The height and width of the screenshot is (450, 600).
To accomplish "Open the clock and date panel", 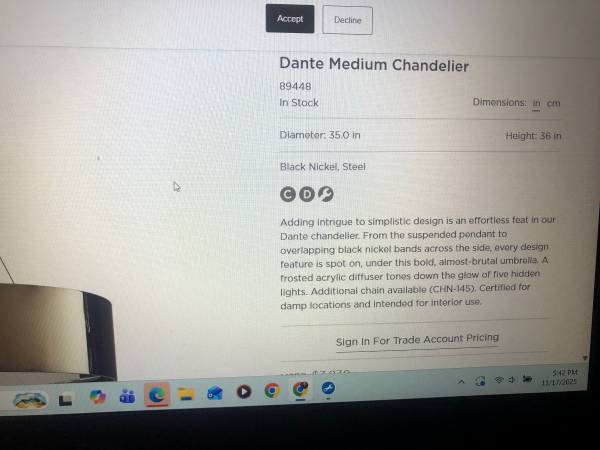I will click(x=559, y=377).
